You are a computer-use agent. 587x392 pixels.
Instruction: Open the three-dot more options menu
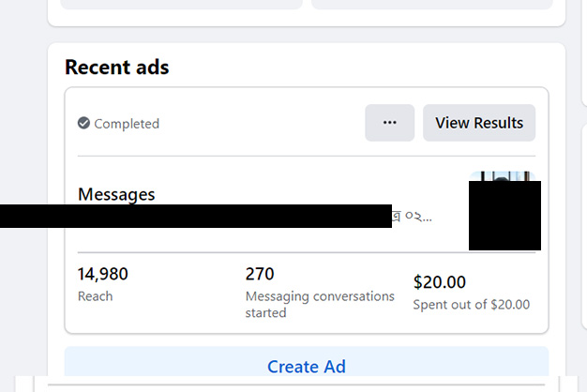coord(390,123)
